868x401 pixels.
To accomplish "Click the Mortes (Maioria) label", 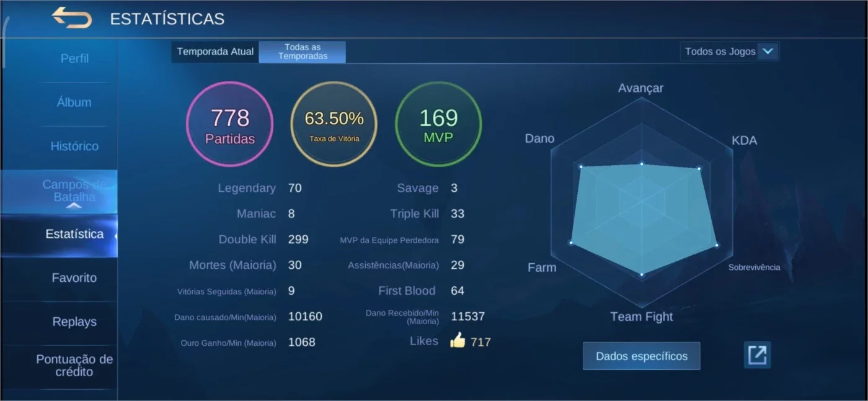I will tap(232, 265).
